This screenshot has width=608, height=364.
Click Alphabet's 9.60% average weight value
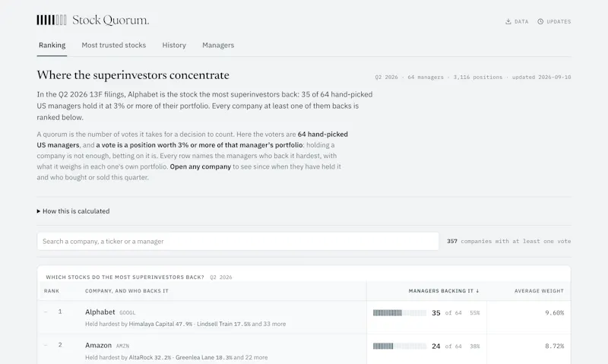(x=554, y=313)
